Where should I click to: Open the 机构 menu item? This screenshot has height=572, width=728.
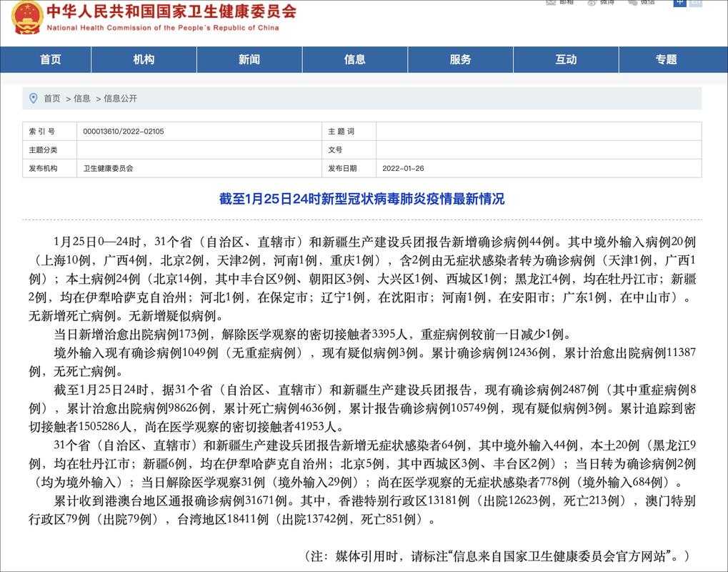[x=144, y=59]
